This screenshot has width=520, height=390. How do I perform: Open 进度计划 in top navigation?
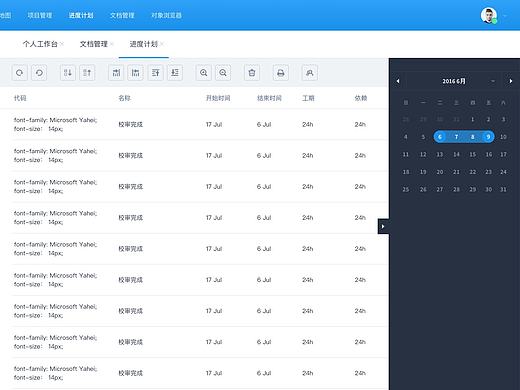81,15
